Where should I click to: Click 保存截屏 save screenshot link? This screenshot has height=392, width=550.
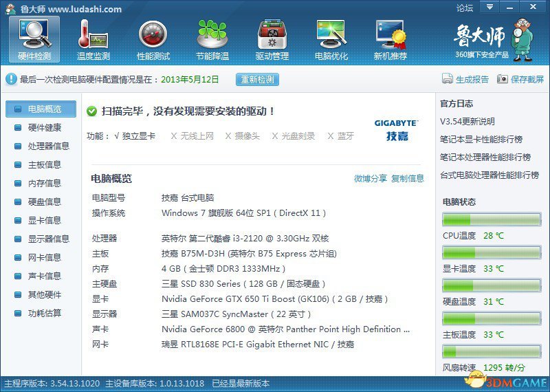(527, 79)
